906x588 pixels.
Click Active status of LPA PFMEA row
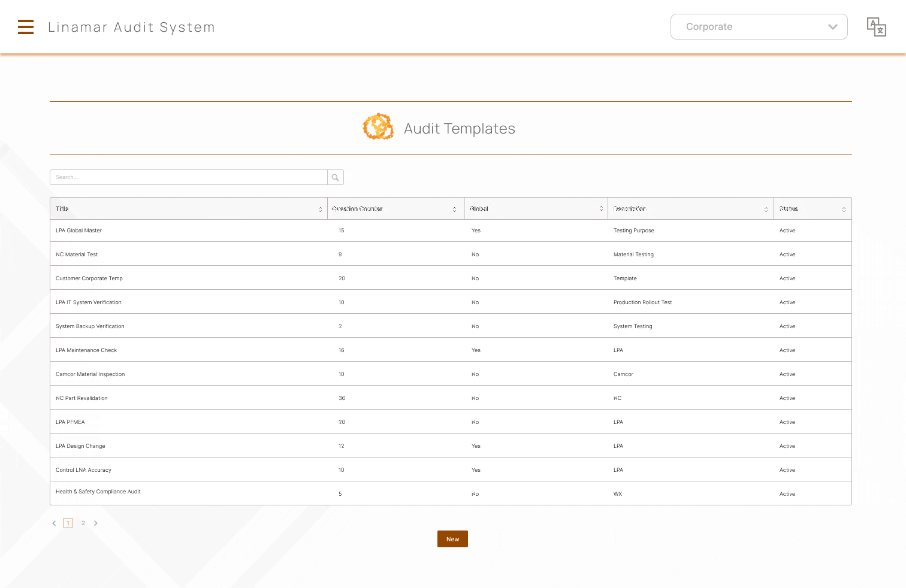tap(787, 422)
